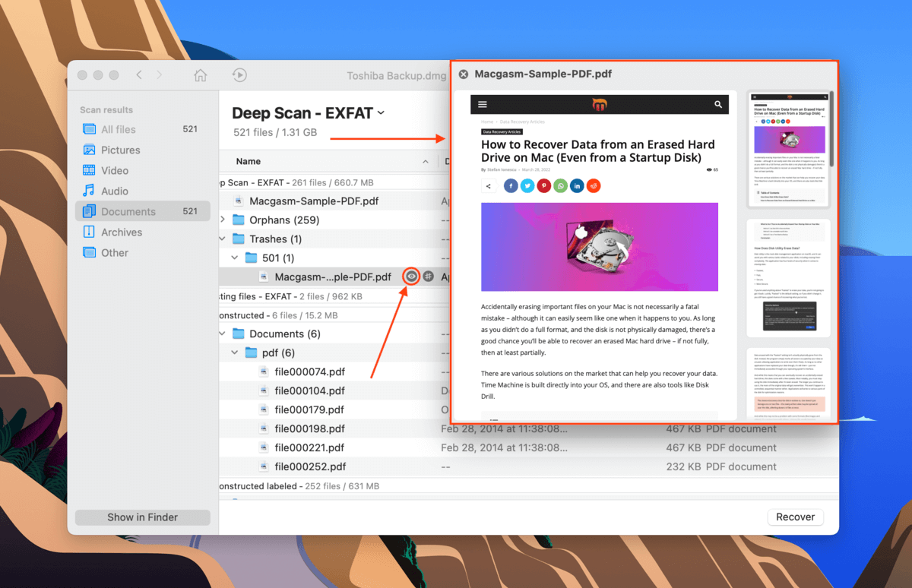Screen dimensions: 912x588
Task: Select the Other category
Action: (x=142, y=252)
